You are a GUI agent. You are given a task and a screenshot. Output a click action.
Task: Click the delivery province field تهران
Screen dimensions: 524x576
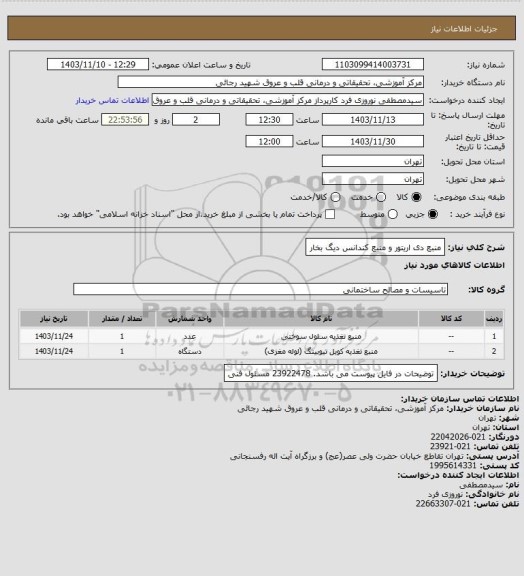point(373,161)
